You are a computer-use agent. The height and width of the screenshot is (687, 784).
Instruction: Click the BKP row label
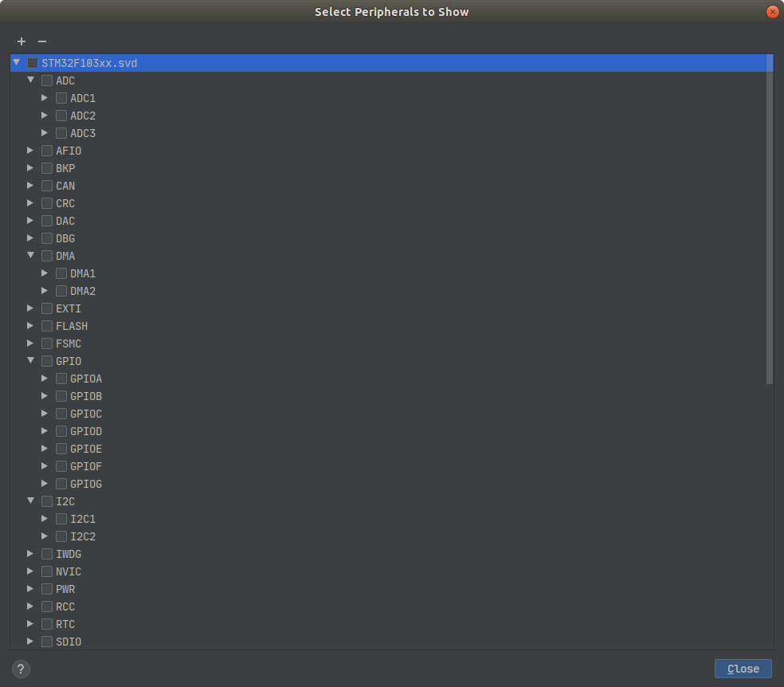click(x=65, y=168)
